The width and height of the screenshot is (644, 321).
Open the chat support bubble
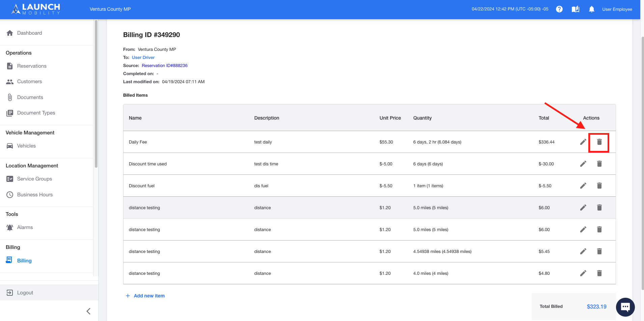click(625, 307)
